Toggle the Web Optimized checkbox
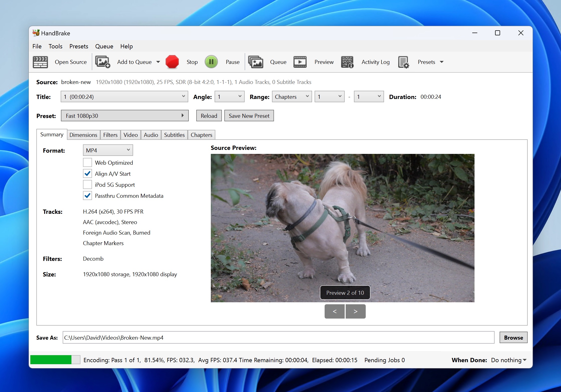The width and height of the screenshot is (561, 392). (x=88, y=163)
